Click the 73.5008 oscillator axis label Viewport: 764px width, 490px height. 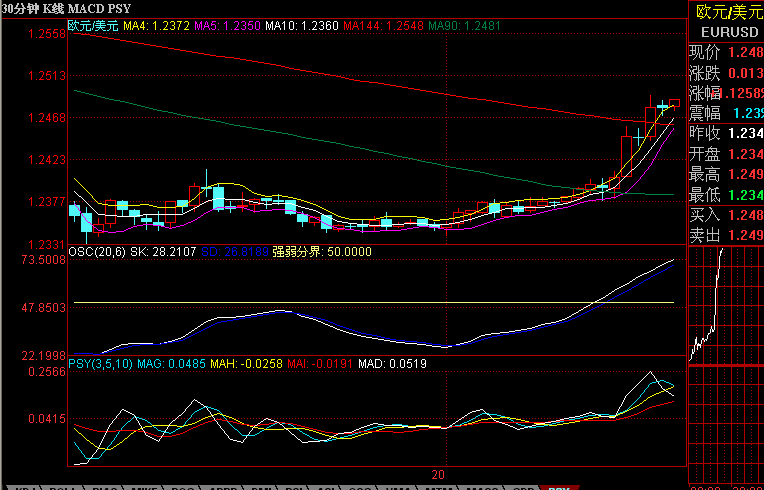pos(43,260)
